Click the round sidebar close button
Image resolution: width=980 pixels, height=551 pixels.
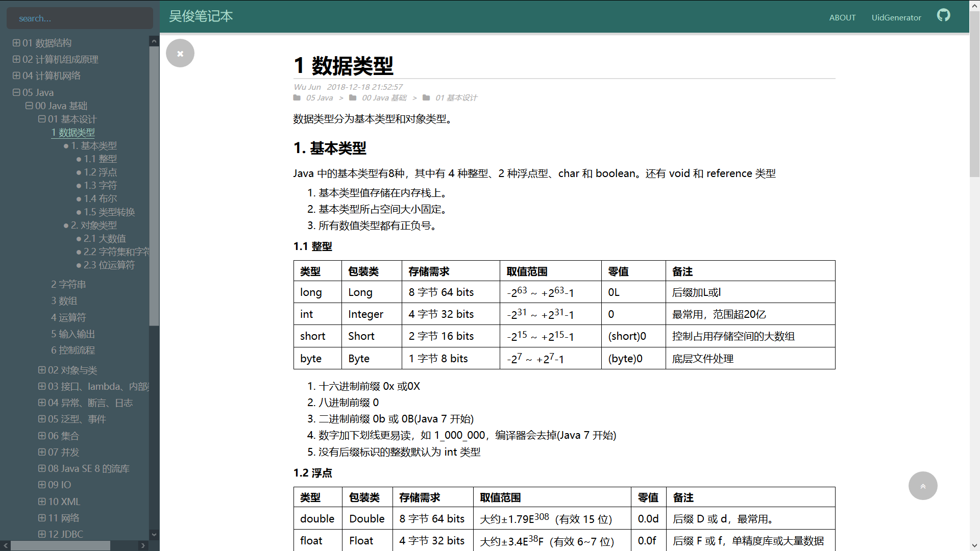click(x=180, y=53)
